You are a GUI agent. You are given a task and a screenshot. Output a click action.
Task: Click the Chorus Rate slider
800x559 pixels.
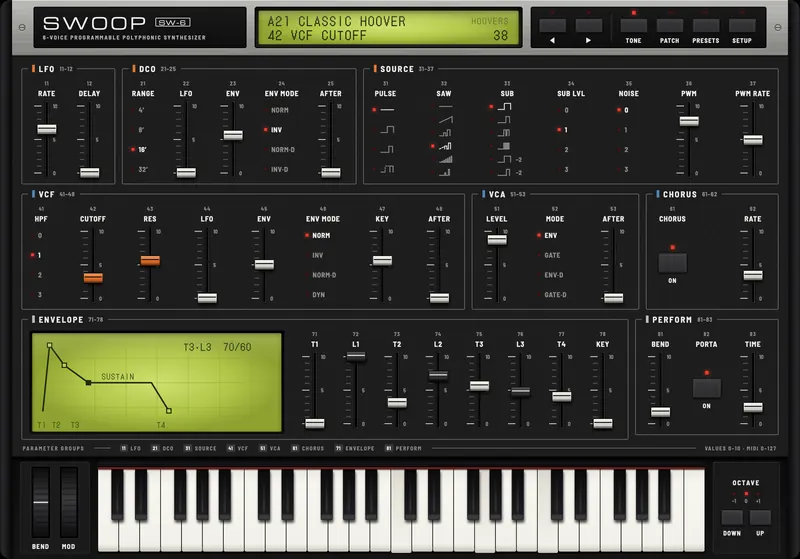pos(753,275)
